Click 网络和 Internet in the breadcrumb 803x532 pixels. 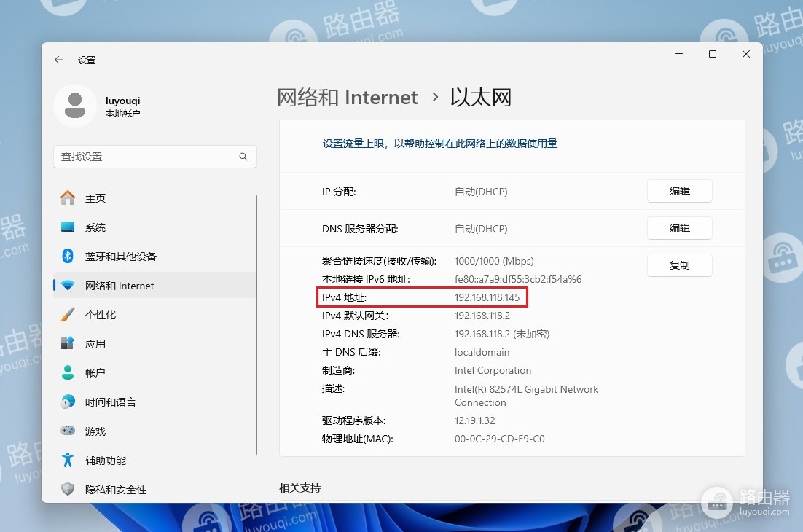348,97
